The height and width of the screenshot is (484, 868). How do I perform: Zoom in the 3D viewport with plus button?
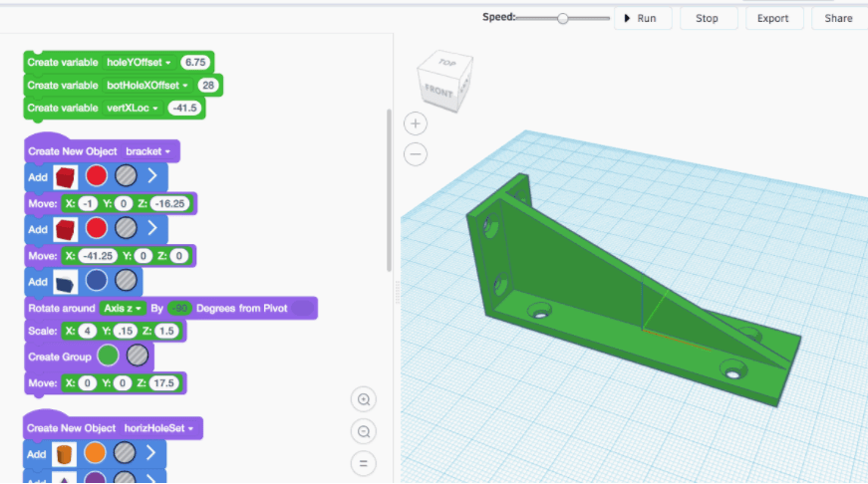click(416, 123)
